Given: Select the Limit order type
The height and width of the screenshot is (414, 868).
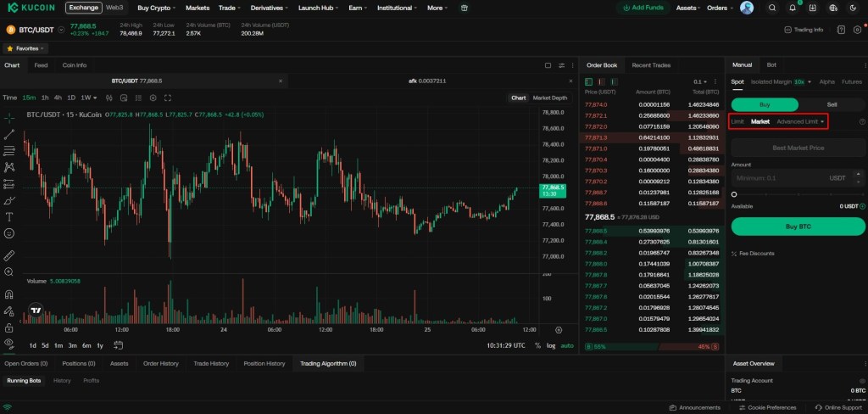Looking at the screenshot, I should [737, 121].
